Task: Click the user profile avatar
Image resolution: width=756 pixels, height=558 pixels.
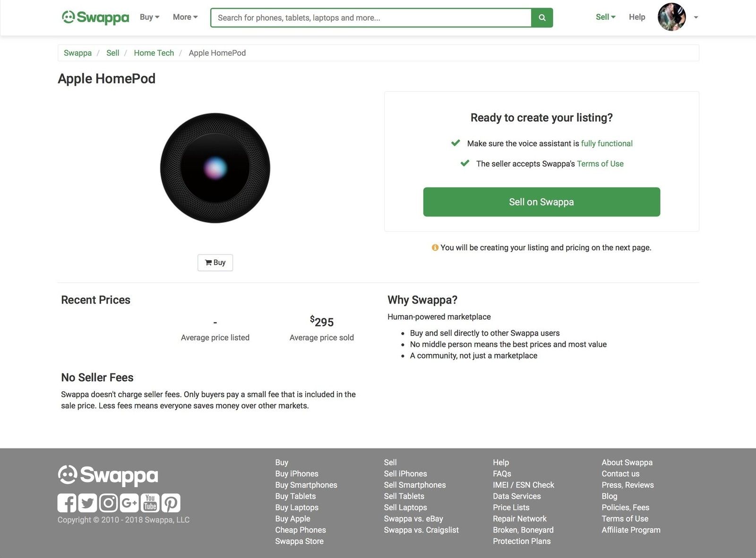Action: (671, 17)
